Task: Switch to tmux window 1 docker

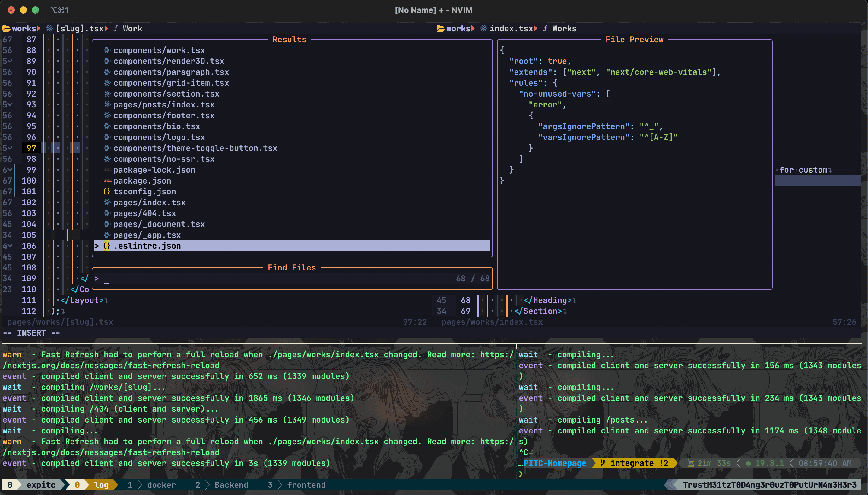Action: tap(152, 485)
